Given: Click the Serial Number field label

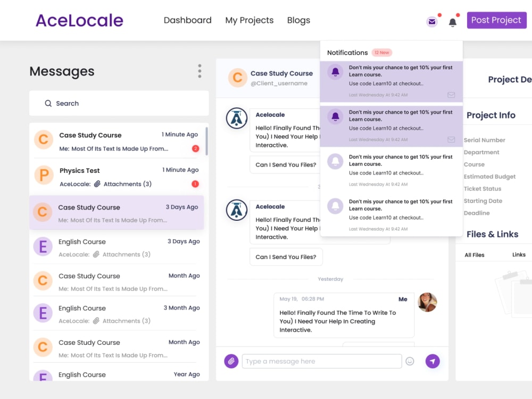Looking at the screenshot, I should point(484,140).
